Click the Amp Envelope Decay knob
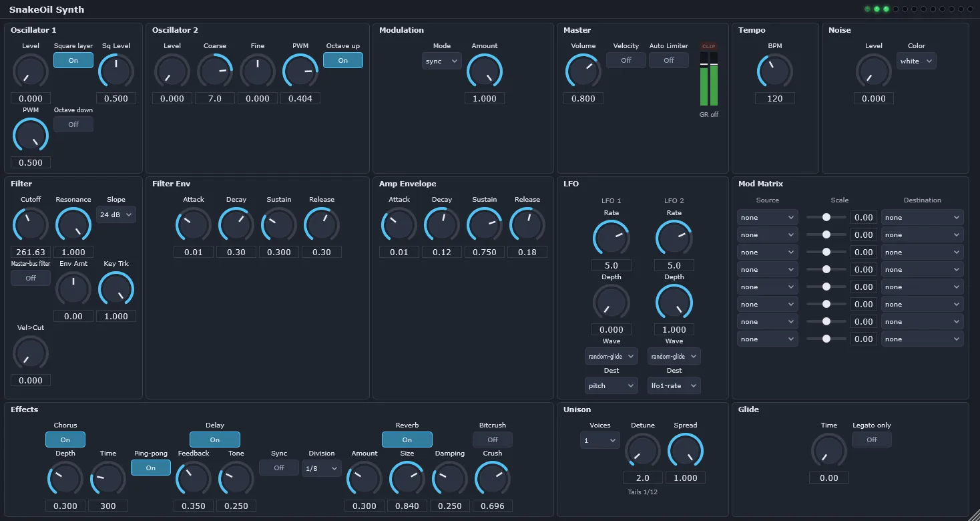This screenshot has width=980, height=521. 442,224
